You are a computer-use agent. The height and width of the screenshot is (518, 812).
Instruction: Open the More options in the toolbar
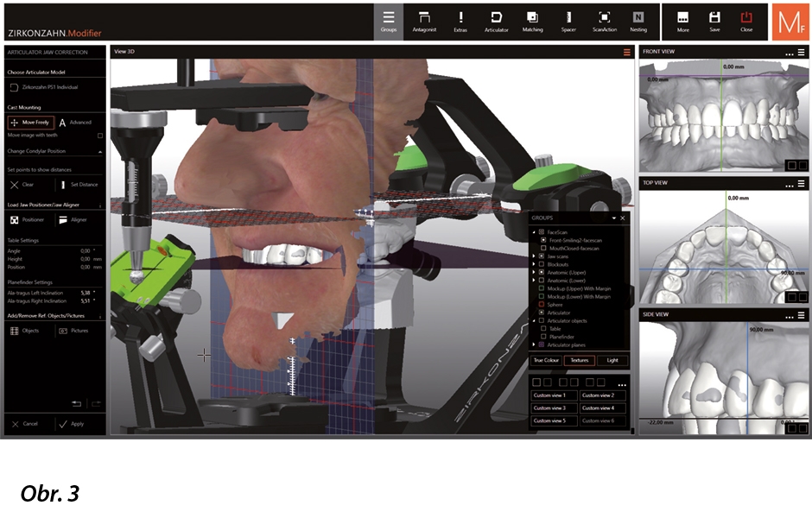pos(682,22)
